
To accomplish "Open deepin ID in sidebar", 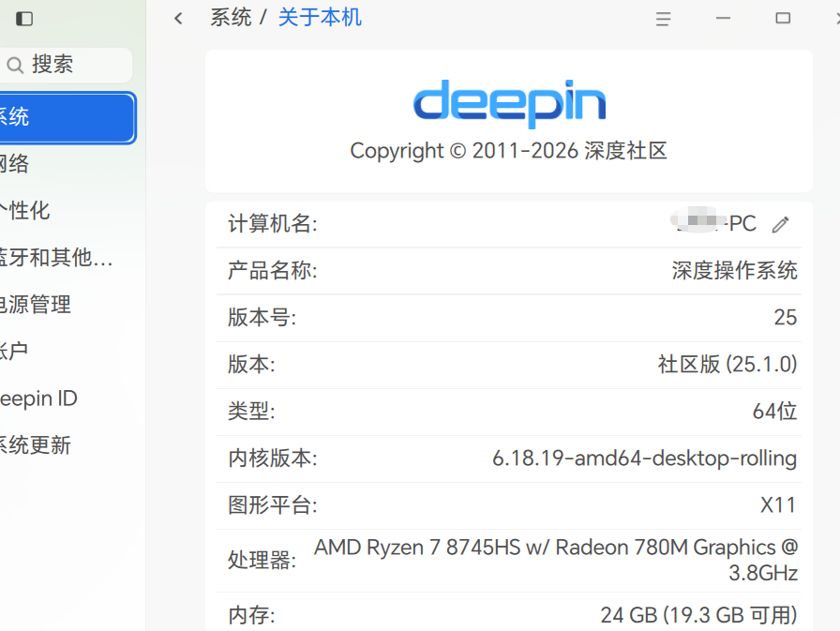I will pyautogui.click(x=67, y=398).
